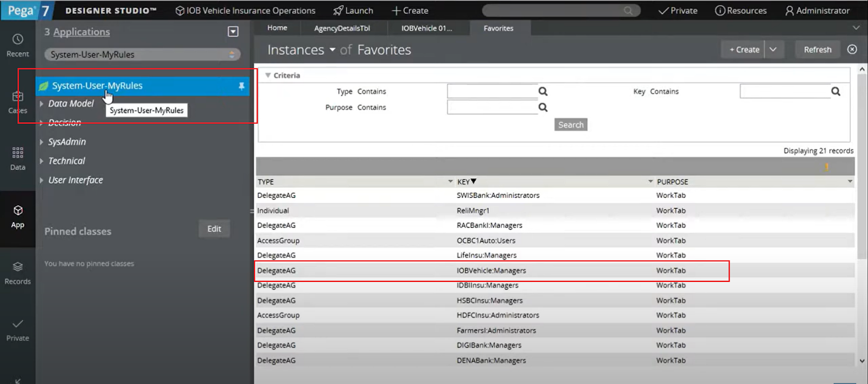
Task: Click the magnifier in the top search bar
Action: [x=628, y=10]
